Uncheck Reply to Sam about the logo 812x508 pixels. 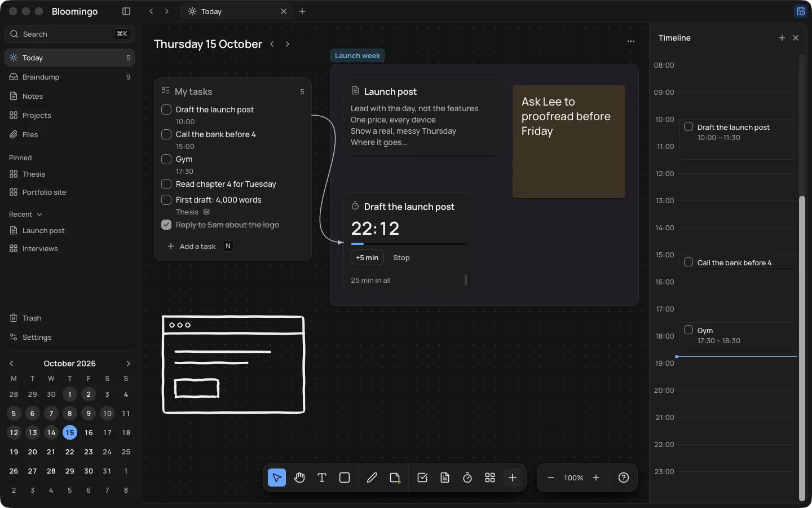tap(166, 225)
